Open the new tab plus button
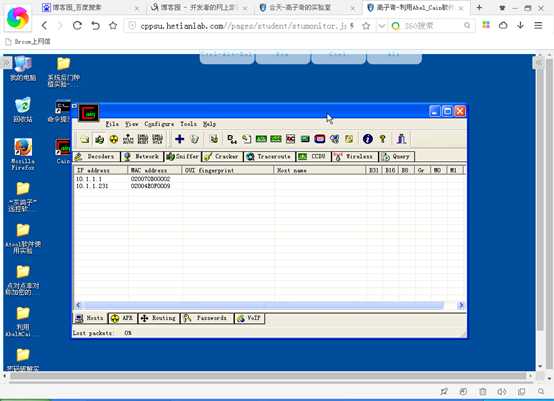The height and width of the screenshot is (401, 554). pos(479,7)
